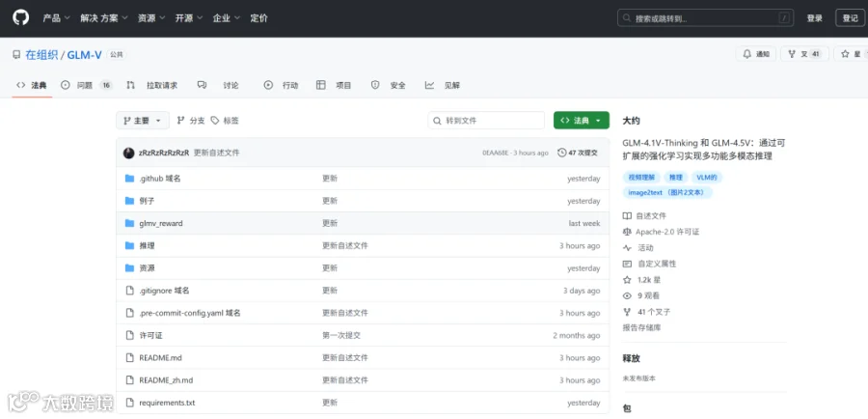Image resolution: width=868 pixels, height=419 pixels.
Task: Open the commit hash 0EAA68E
Action: 495,153
